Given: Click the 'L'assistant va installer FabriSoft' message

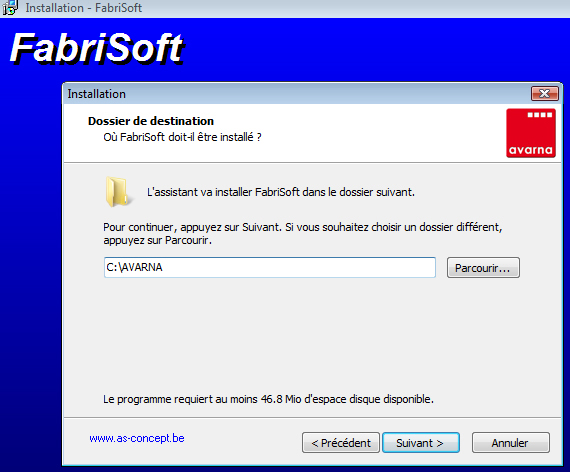Looking at the screenshot, I should pos(281,192).
